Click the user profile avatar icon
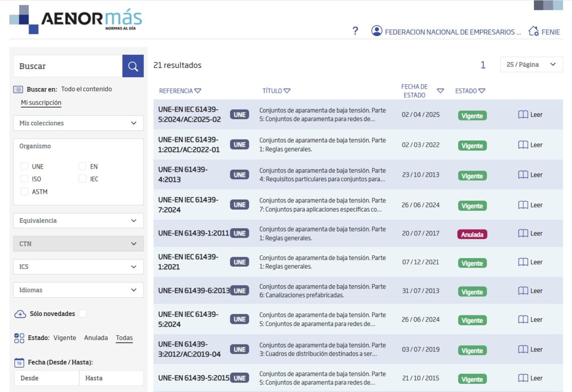The image size is (572, 392). tap(377, 31)
